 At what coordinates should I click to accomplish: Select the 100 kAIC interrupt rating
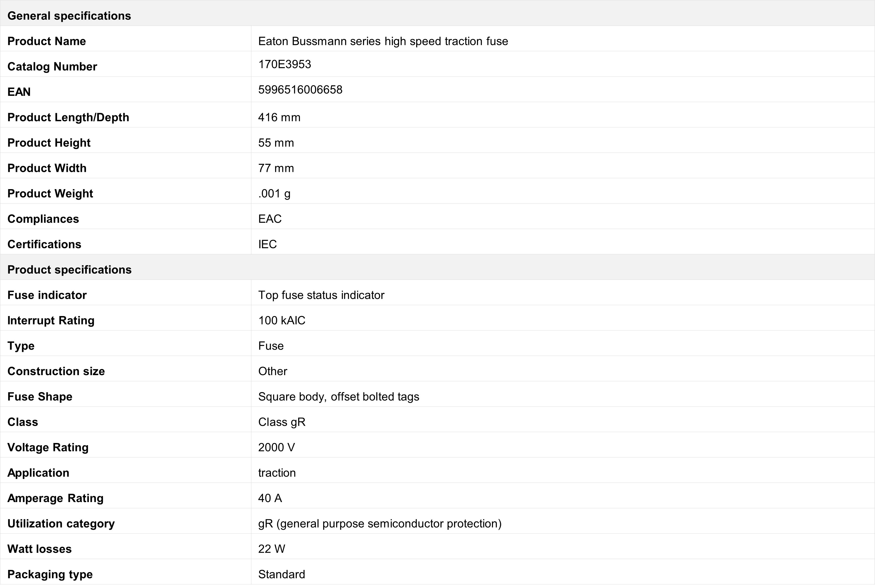pos(282,321)
